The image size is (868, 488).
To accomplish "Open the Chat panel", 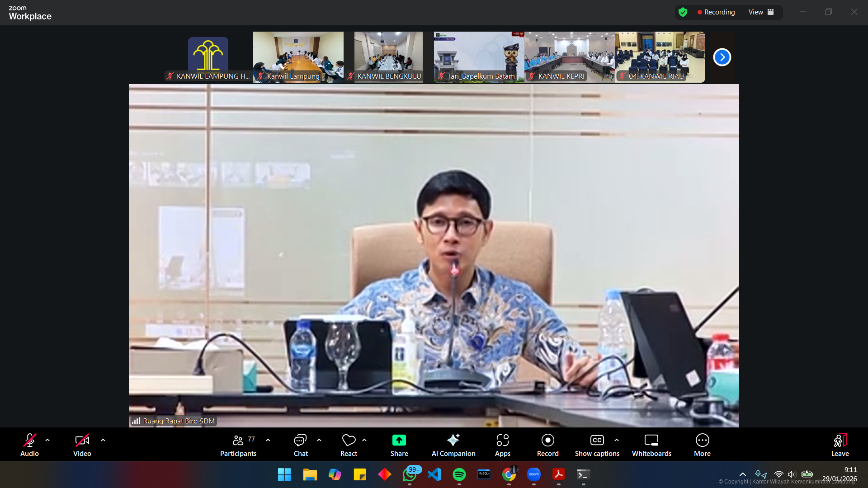I will click(301, 445).
